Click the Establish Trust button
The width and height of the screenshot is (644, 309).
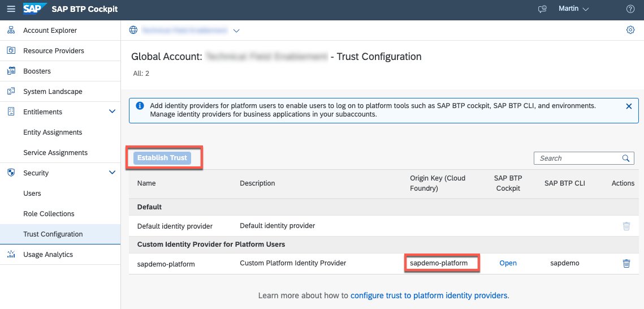pos(162,158)
